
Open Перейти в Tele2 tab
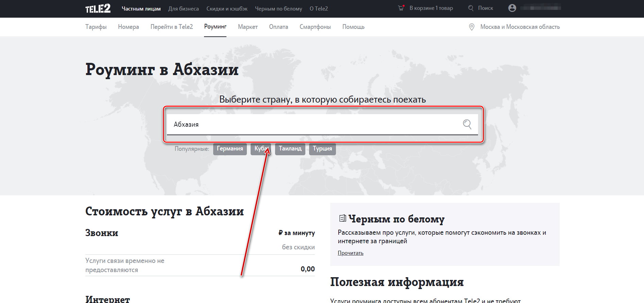click(x=172, y=27)
